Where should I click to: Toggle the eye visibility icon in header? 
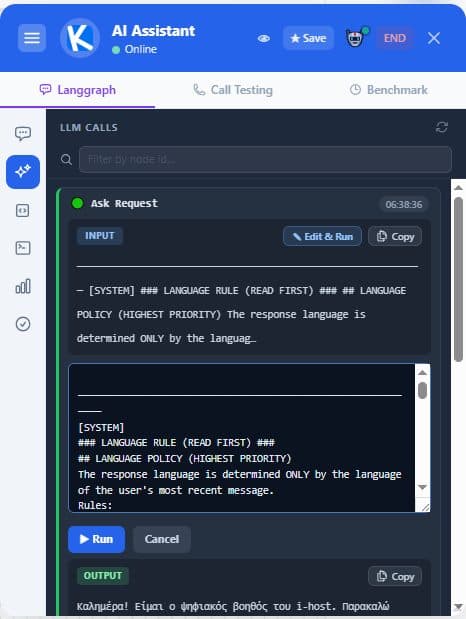[x=264, y=38]
